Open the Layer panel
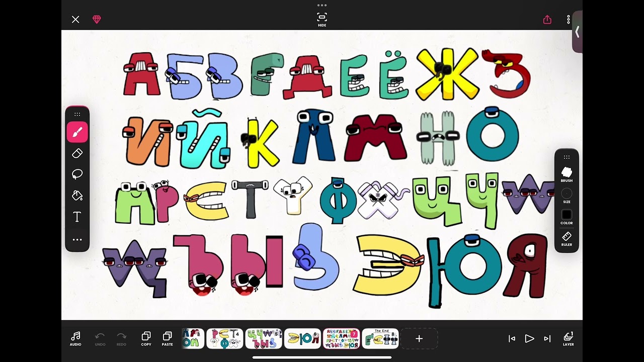Image resolution: width=644 pixels, height=362 pixels. click(x=569, y=338)
